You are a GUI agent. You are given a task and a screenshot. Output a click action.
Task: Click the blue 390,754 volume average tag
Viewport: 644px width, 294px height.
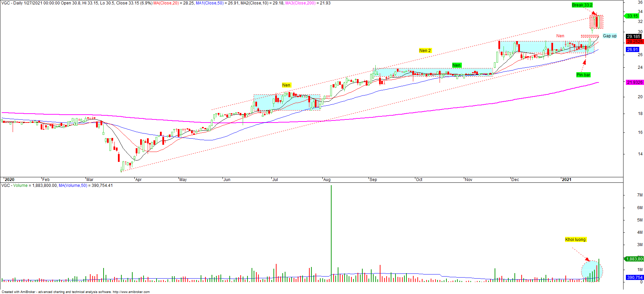pyautogui.click(x=634, y=278)
